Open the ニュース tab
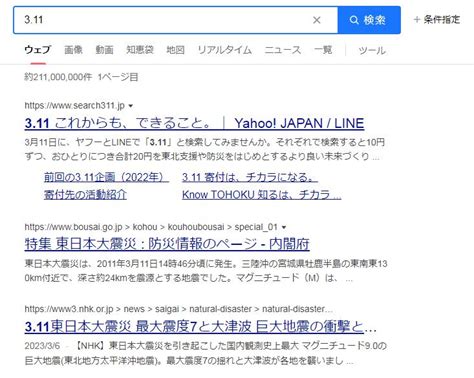474x378 pixels. 283,50
